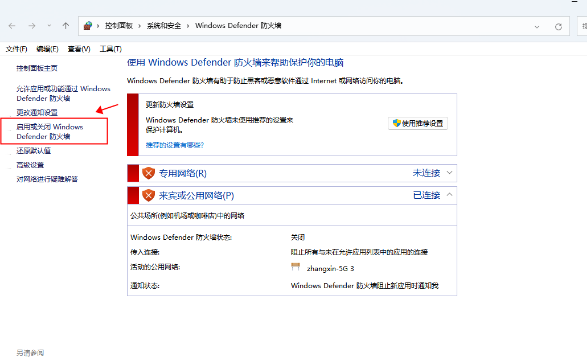Open 更改通知设置 link
Image resolution: width=587 pixels, height=364 pixels.
point(37,112)
